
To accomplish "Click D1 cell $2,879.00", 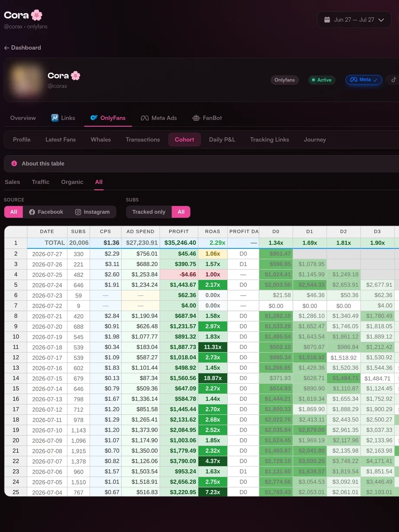I will tap(310, 430).
